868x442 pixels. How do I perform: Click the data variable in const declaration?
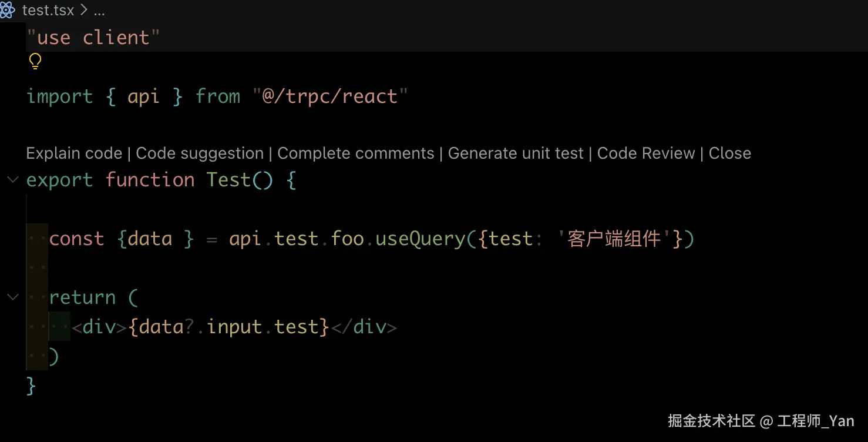coord(150,239)
